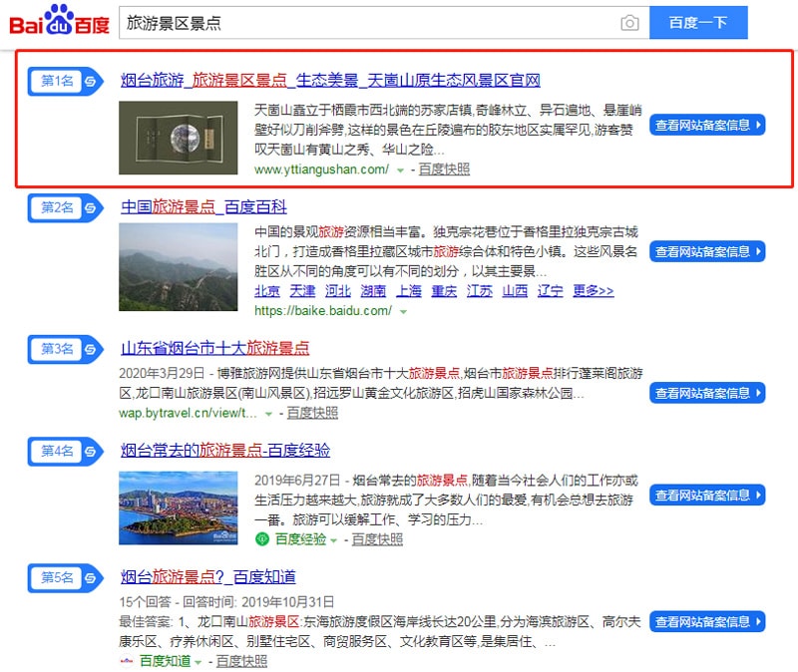Open 百度快照 for 百度经验 result
Image resolution: width=798 pixels, height=672 pixels.
click(377, 539)
